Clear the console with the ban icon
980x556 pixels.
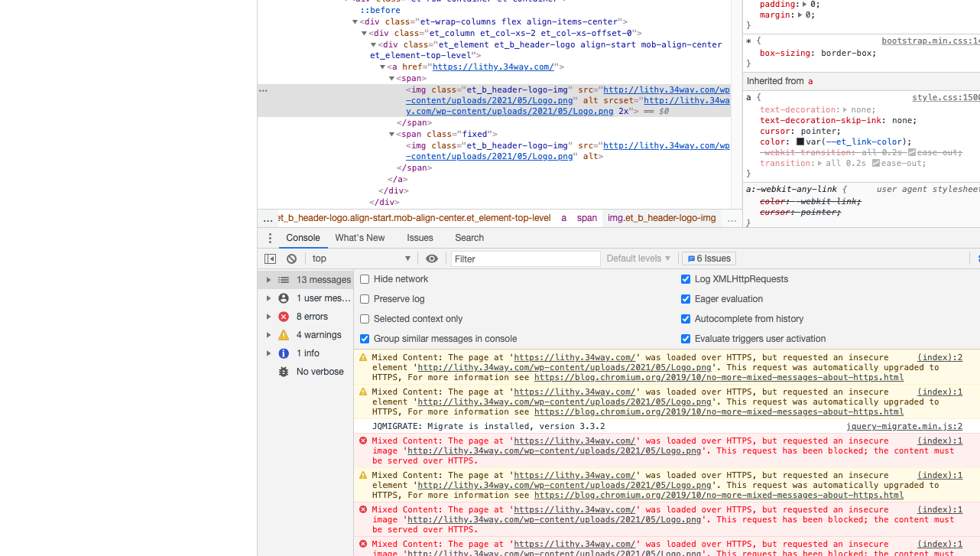[291, 258]
